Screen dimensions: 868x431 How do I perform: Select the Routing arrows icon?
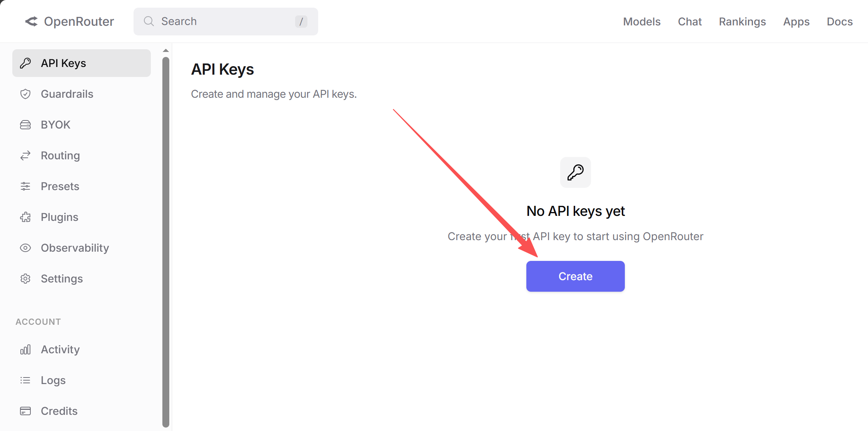coord(25,155)
